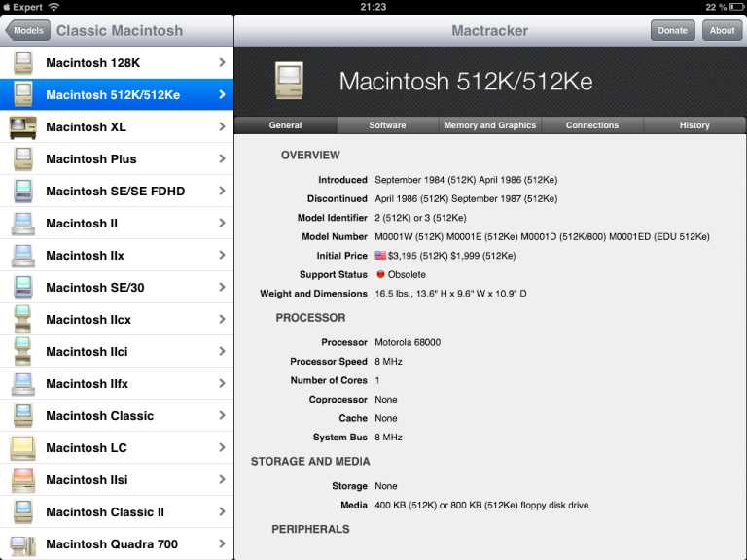The height and width of the screenshot is (560, 747).
Task: Select Macintosh Quadra 700 in the list
Action: click(x=117, y=544)
